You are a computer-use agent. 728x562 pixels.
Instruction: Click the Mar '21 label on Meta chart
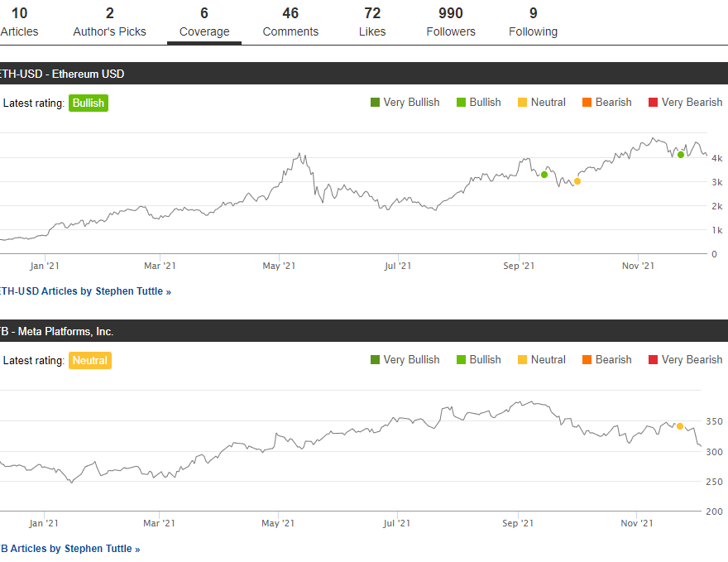coord(159,523)
